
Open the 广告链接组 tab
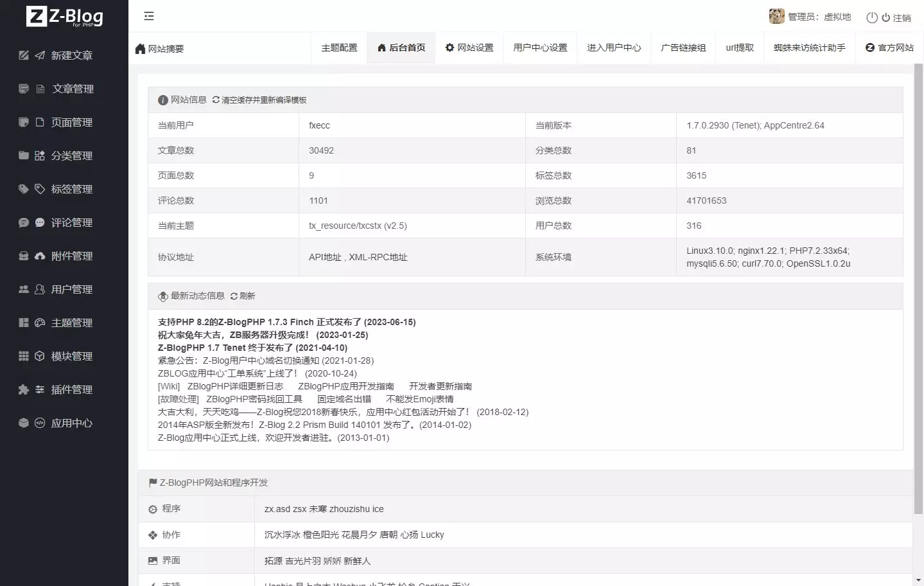pos(683,48)
